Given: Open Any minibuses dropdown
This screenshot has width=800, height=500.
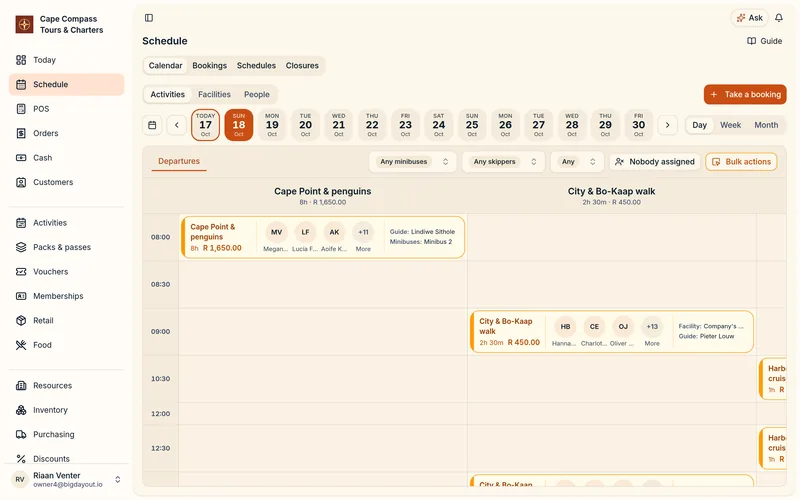Looking at the screenshot, I should tap(413, 162).
